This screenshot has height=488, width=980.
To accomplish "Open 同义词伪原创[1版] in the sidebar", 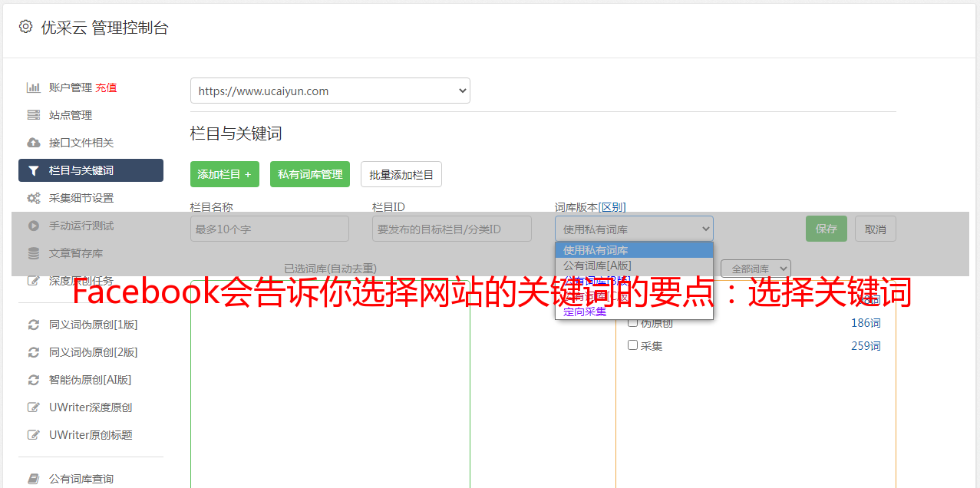I will pos(94,325).
